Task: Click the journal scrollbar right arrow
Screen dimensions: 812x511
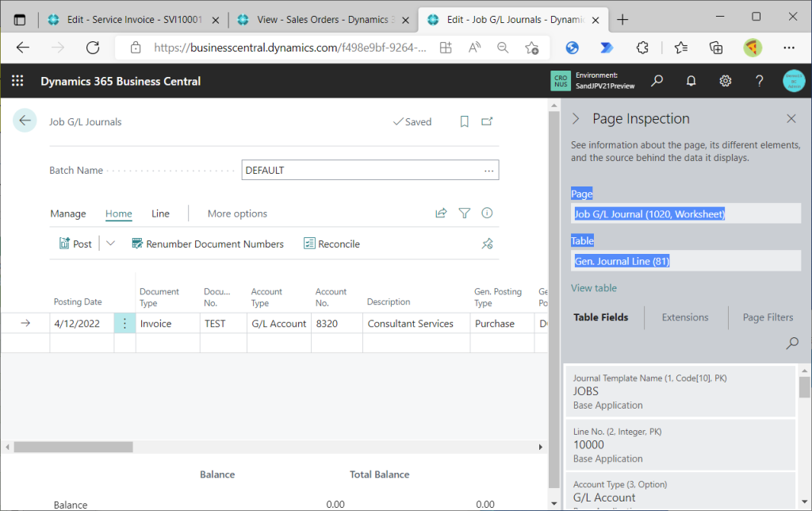Action: 541,447
